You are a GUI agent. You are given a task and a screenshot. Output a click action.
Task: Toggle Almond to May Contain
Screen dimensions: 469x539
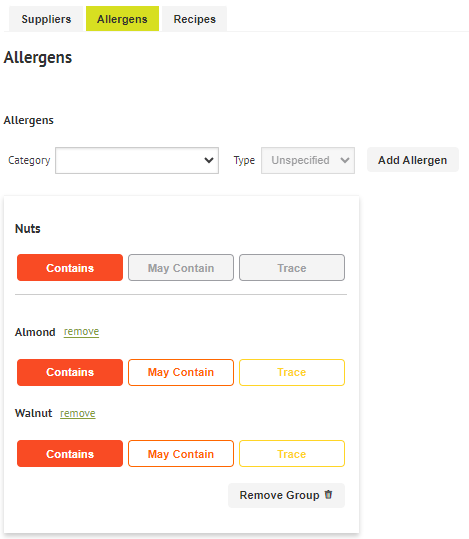click(x=181, y=372)
